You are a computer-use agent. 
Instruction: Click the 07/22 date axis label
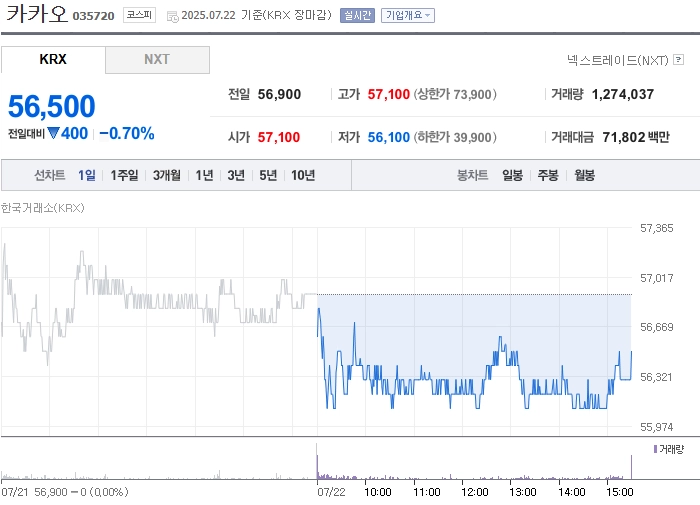(331, 492)
